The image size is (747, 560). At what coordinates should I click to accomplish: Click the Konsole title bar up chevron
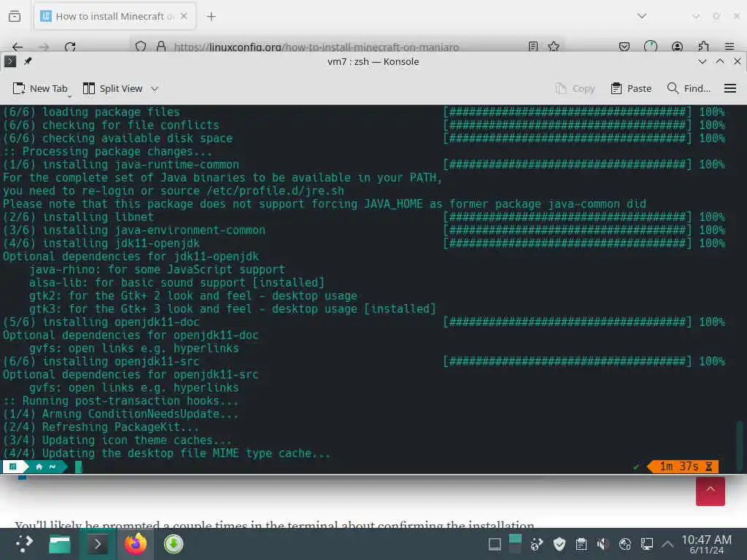(x=719, y=61)
